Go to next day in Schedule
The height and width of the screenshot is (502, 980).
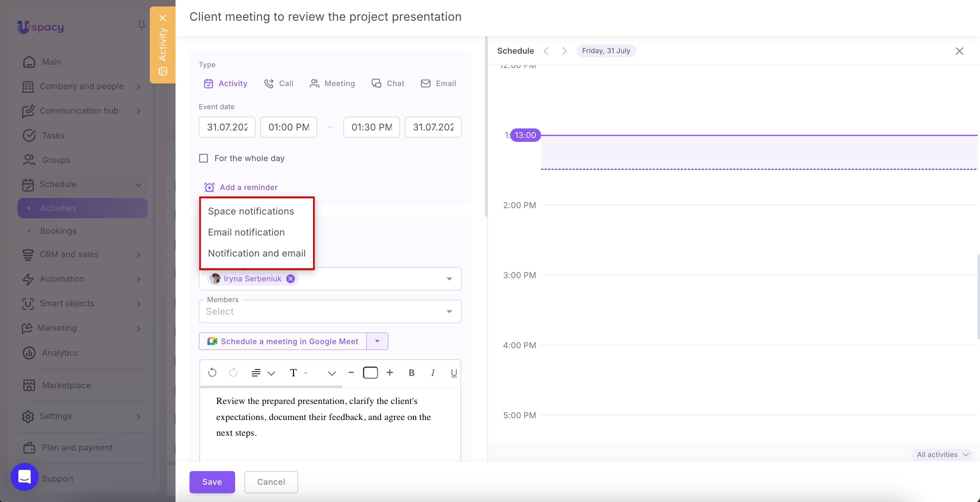pyautogui.click(x=564, y=51)
